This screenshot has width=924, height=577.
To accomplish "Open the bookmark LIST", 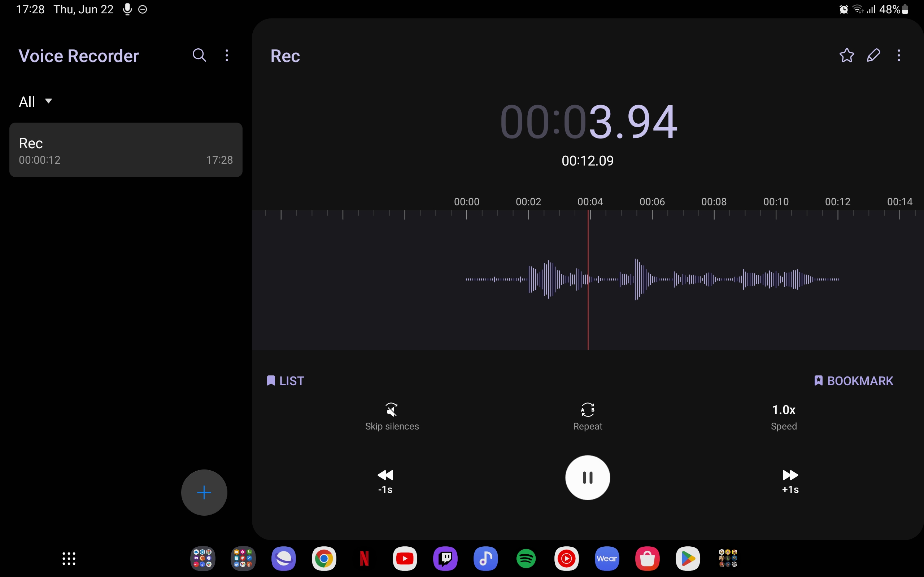I will pos(286,381).
